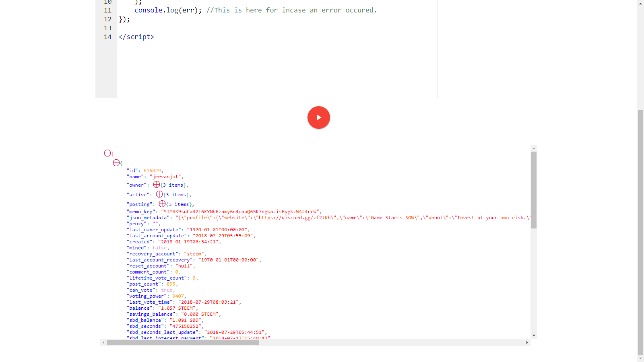Screen dimensions: 644x362
Task: Click created value "2018-01-19T06:54:21"
Action: click(x=188, y=242)
